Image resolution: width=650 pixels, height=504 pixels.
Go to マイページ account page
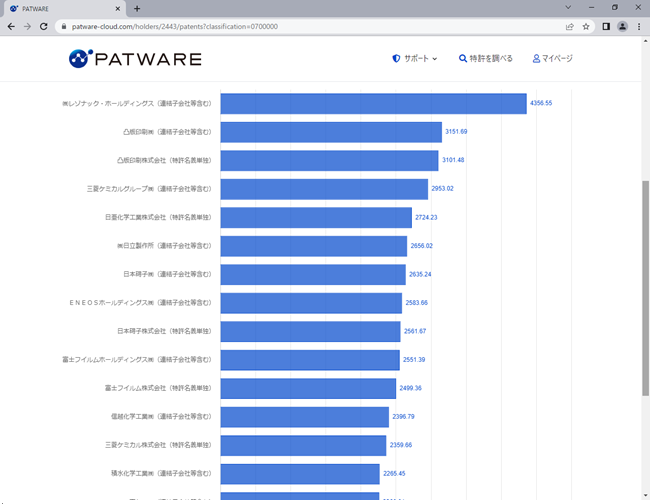coord(553,59)
